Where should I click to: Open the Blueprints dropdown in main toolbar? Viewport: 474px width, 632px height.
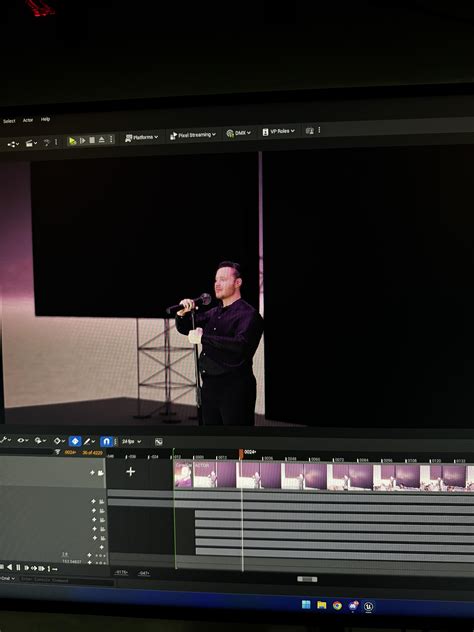[x=13, y=144]
